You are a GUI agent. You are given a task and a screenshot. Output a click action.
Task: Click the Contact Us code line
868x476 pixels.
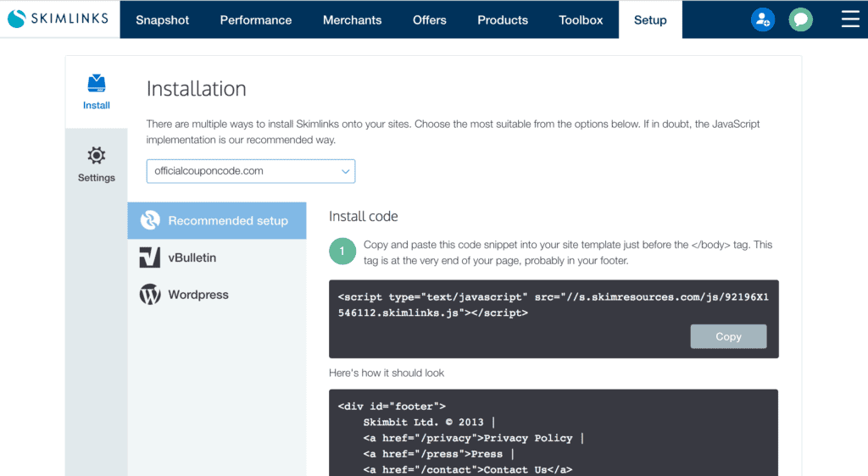click(468, 470)
